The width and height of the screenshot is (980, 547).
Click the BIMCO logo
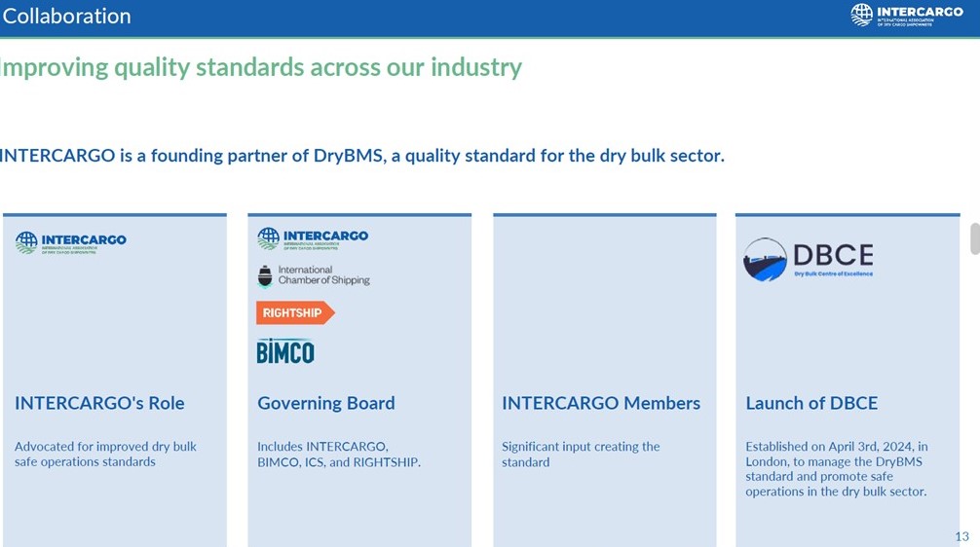click(x=285, y=351)
